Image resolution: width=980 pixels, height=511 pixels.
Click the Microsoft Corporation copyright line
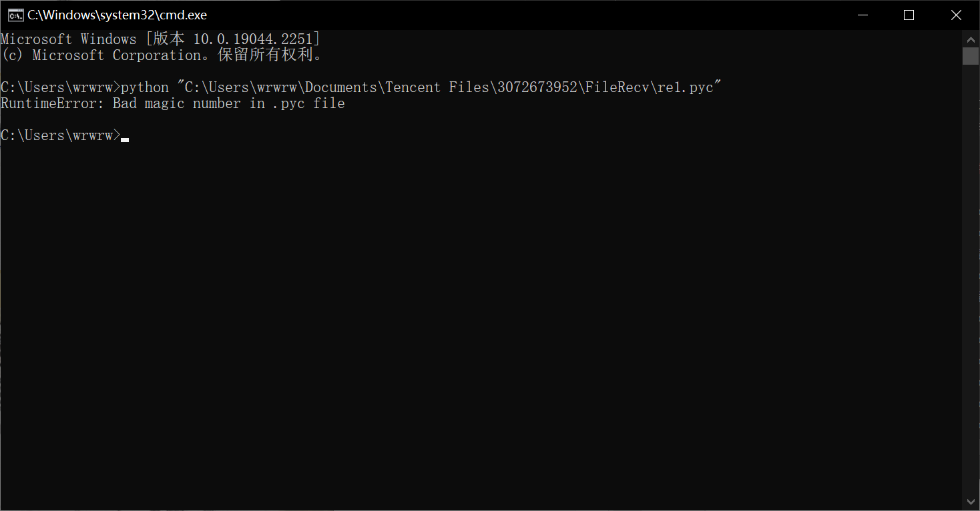(x=162, y=55)
